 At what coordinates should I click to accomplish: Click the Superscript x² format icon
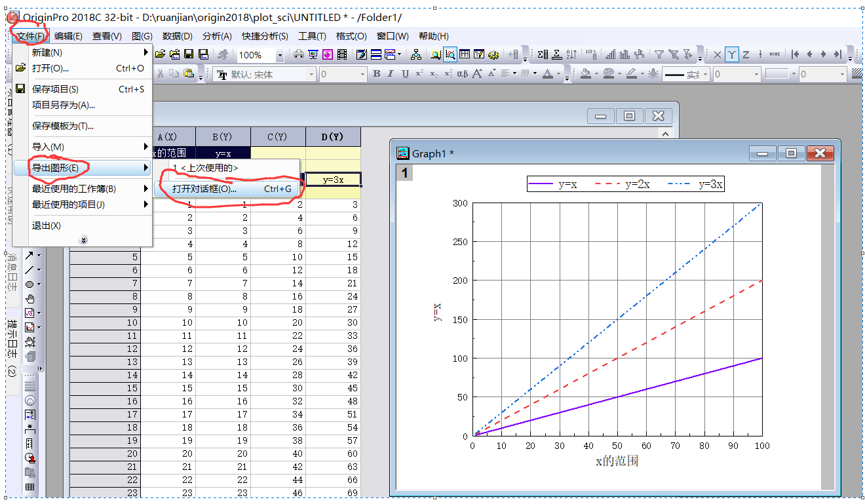point(419,74)
